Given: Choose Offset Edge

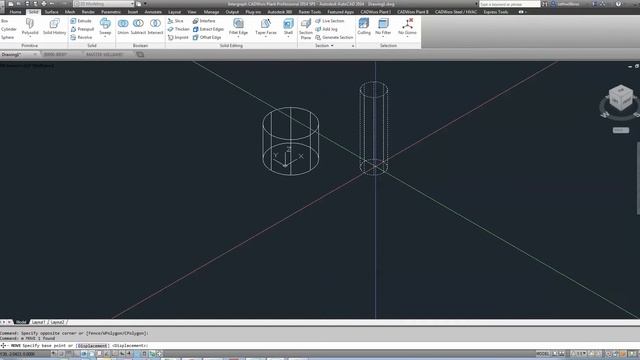Looking at the screenshot, I should [207, 37].
